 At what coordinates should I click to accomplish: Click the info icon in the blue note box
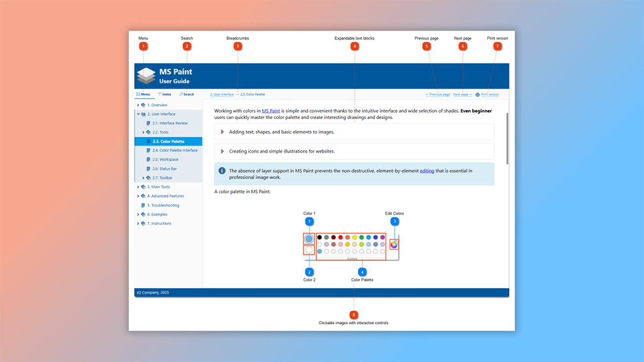click(222, 170)
